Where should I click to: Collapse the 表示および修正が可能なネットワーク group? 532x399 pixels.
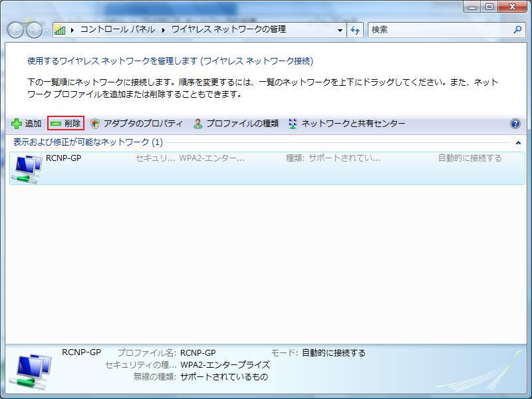click(x=518, y=142)
